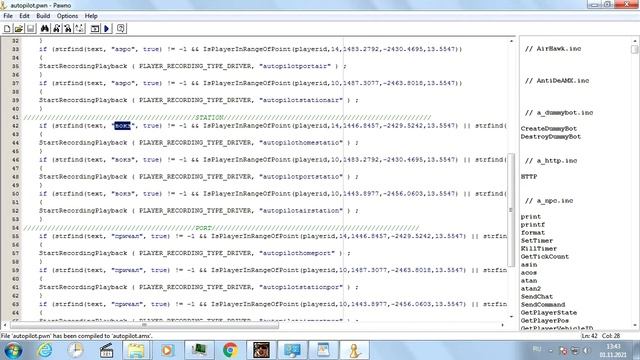The height and width of the screenshot is (360, 640).
Task: Click the Ln: 42 status bar indicator
Action: (589, 336)
